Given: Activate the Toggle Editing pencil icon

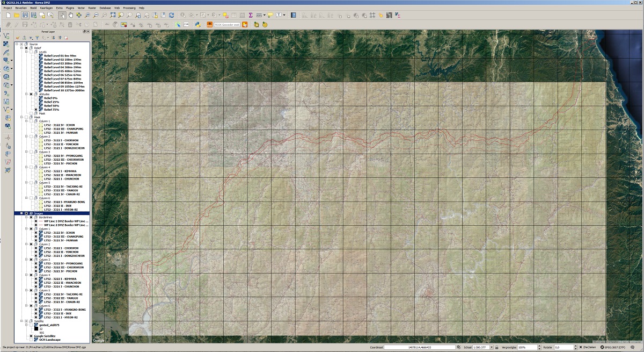Looking at the screenshot, I should click(x=17, y=25).
